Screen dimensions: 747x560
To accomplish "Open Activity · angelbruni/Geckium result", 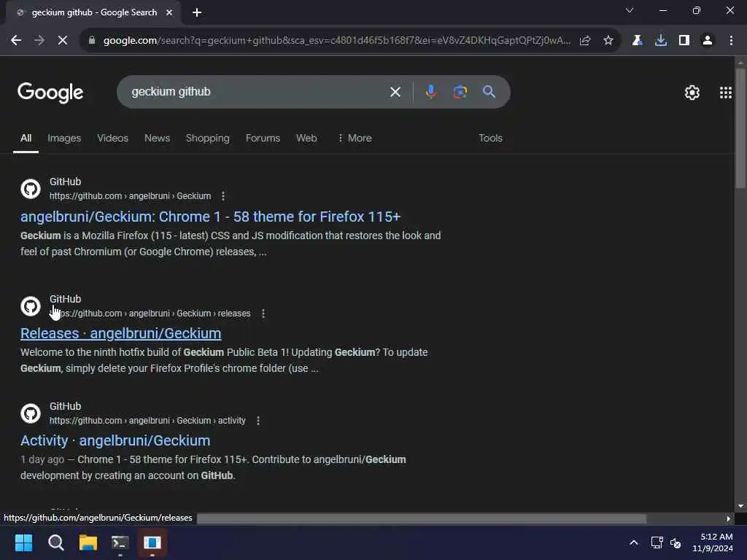I will 115,440.
